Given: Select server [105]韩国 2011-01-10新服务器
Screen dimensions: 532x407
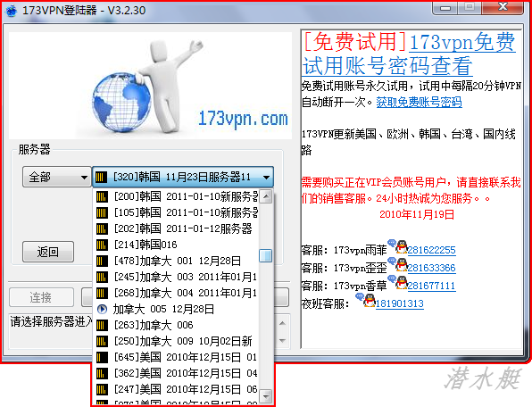Looking at the screenshot, I should [x=177, y=212].
